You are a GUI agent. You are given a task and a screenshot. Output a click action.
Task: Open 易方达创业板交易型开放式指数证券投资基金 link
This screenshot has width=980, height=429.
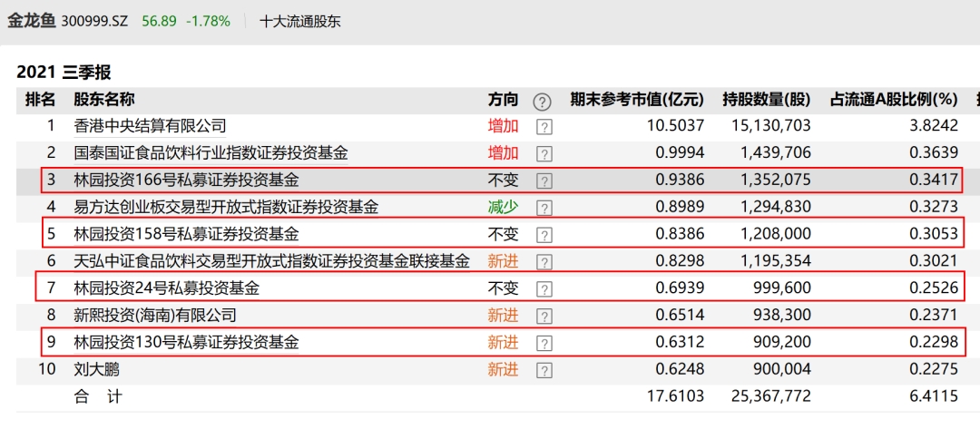pyautogui.click(x=226, y=208)
